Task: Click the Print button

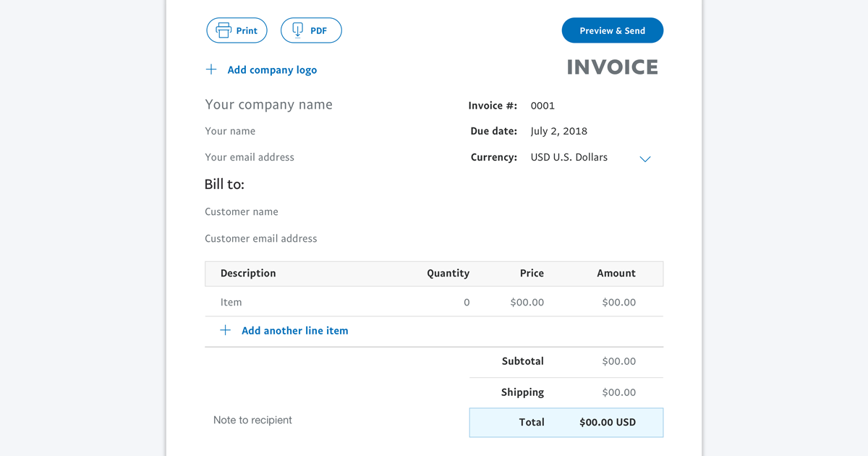Action: point(237,30)
